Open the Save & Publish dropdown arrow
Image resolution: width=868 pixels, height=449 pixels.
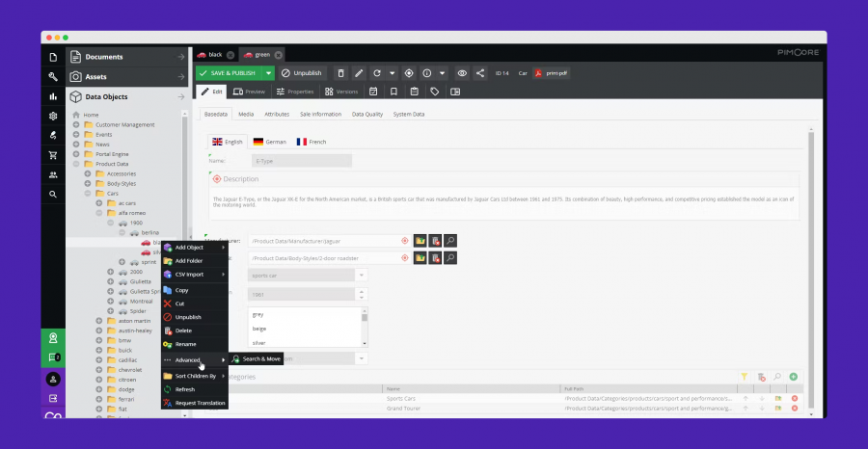pos(268,73)
